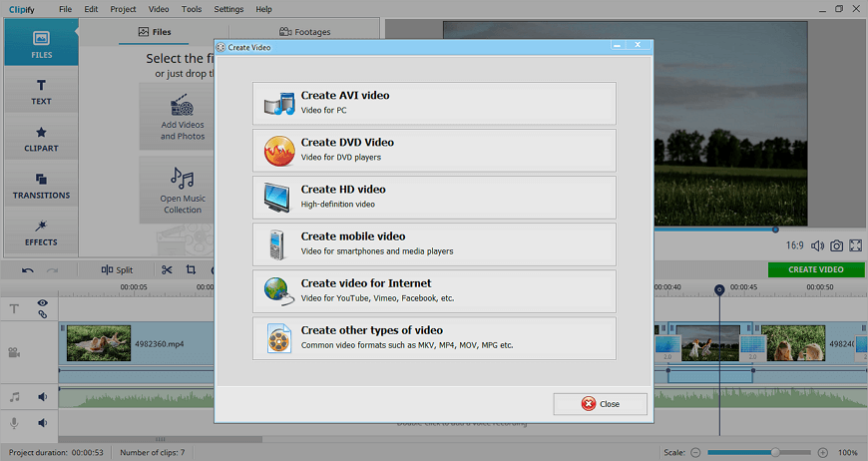Click the undo arrow in timeline toolbar

pos(28,270)
